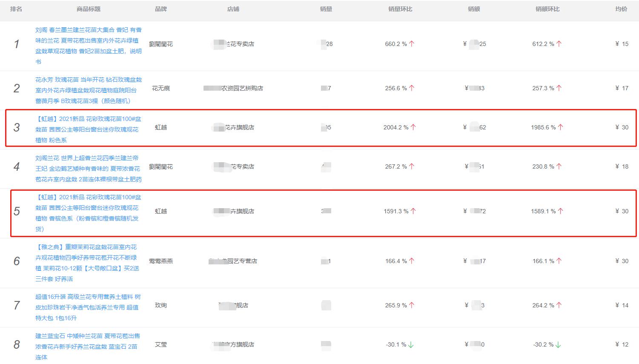Open the 建兰蓝宝石 product title link
This screenshot has width=639, height=364.
(x=88, y=347)
